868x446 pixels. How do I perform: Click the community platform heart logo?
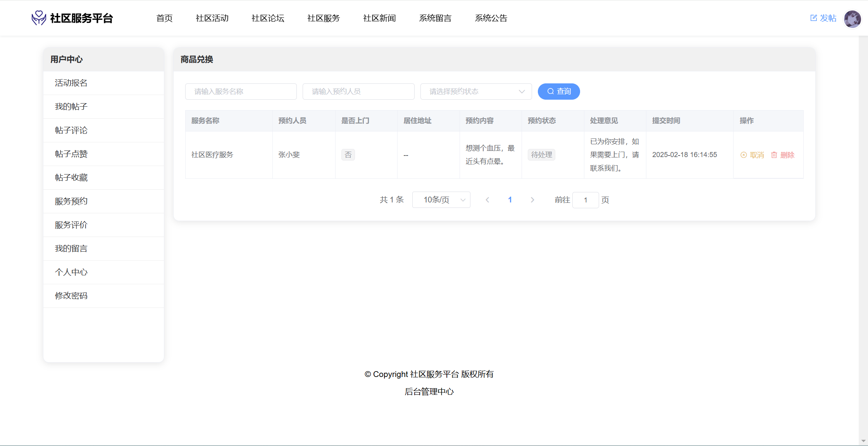39,18
